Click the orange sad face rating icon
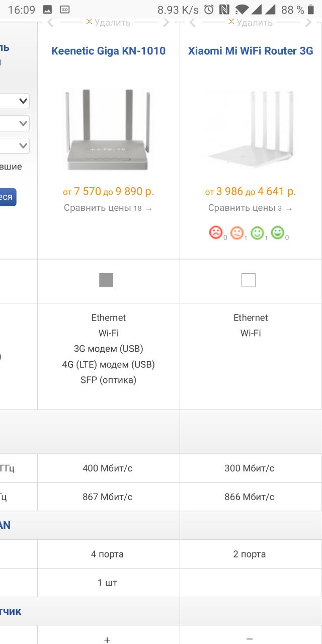 [x=236, y=232]
